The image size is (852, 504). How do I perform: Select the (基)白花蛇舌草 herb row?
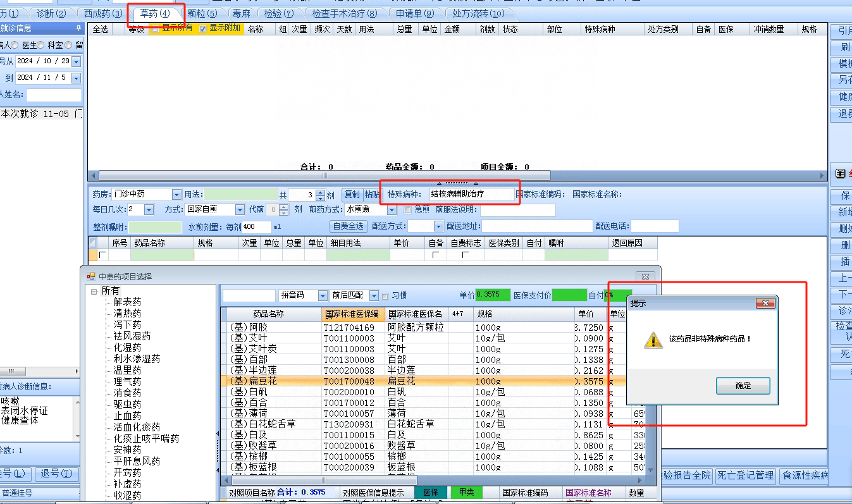433,424
